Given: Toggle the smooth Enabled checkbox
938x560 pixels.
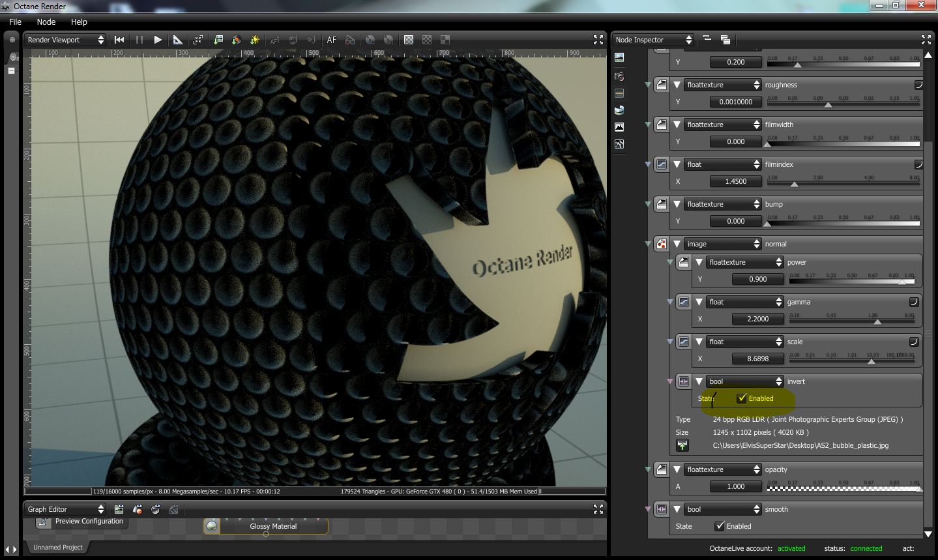Looking at the screenshot, I should (720, 526).
